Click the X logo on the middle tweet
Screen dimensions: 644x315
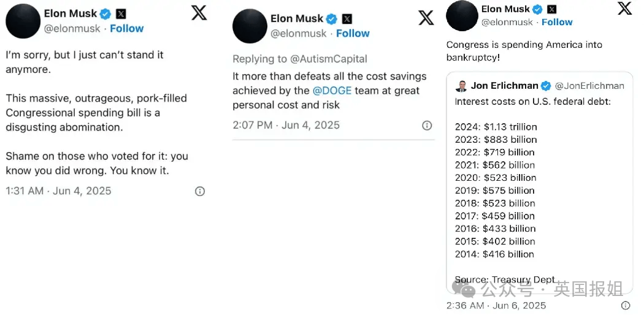pyautogui.click(x=426, y=18)
